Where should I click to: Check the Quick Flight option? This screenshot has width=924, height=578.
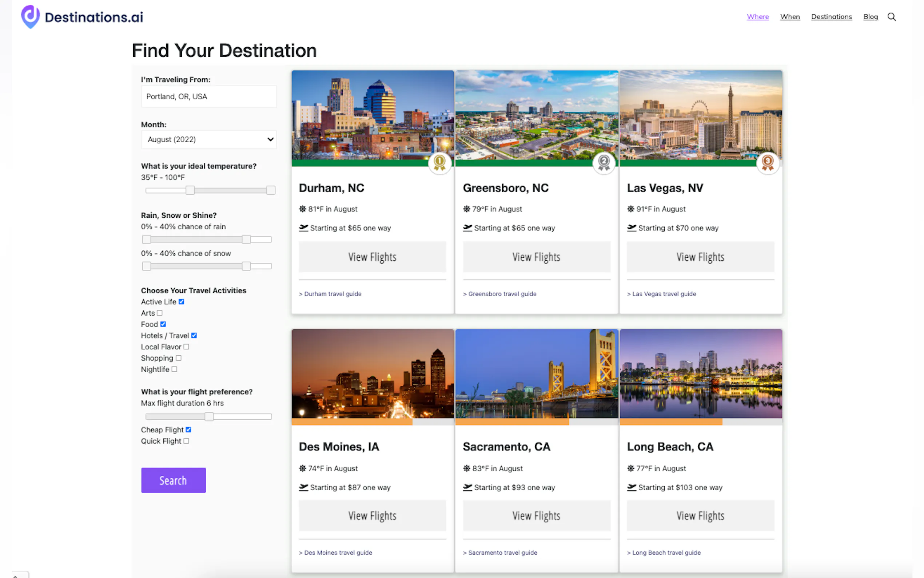pyautogui.click(x=186, y=441)
